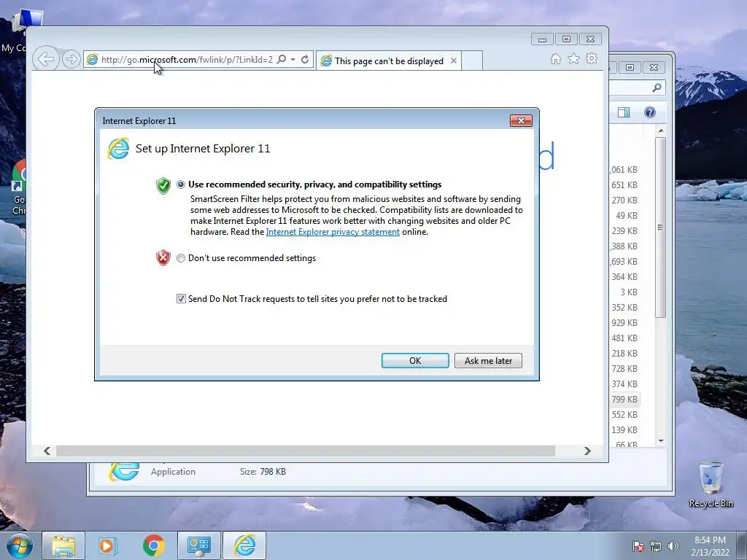The height and width of the screenshot is (560, 747).
Task: Open a new blank tab
Action: [472, 61]
